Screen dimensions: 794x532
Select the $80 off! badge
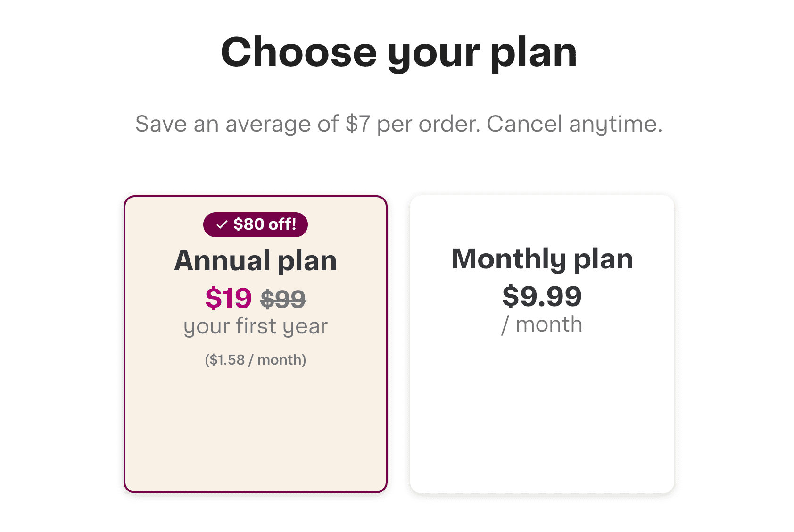255,224
